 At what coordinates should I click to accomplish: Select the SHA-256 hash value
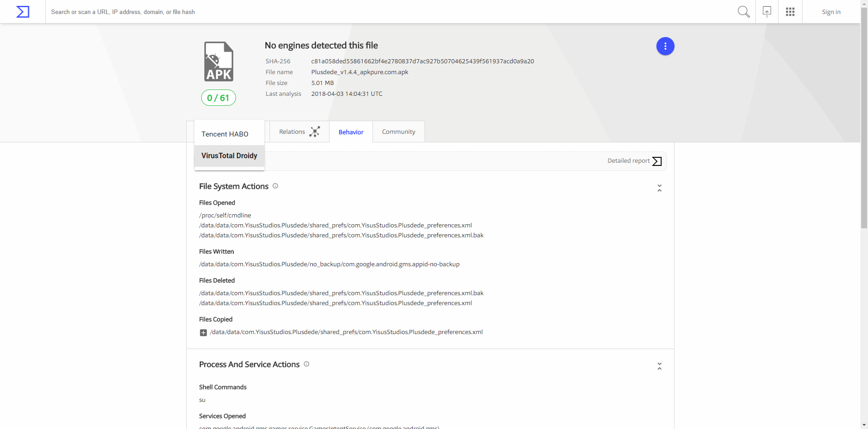pyautogui.click(x=422, y=61)
